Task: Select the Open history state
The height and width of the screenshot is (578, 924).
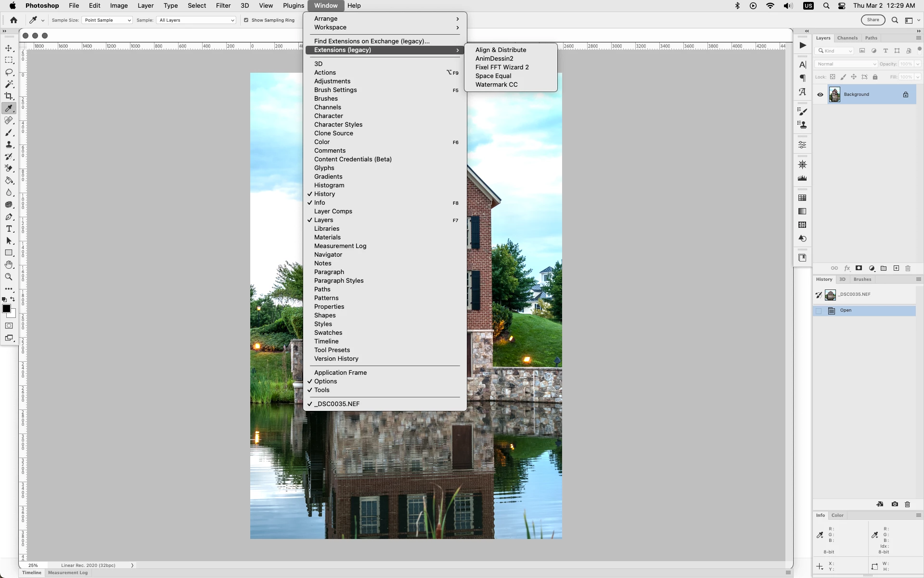Action: [x=846, y=311]
